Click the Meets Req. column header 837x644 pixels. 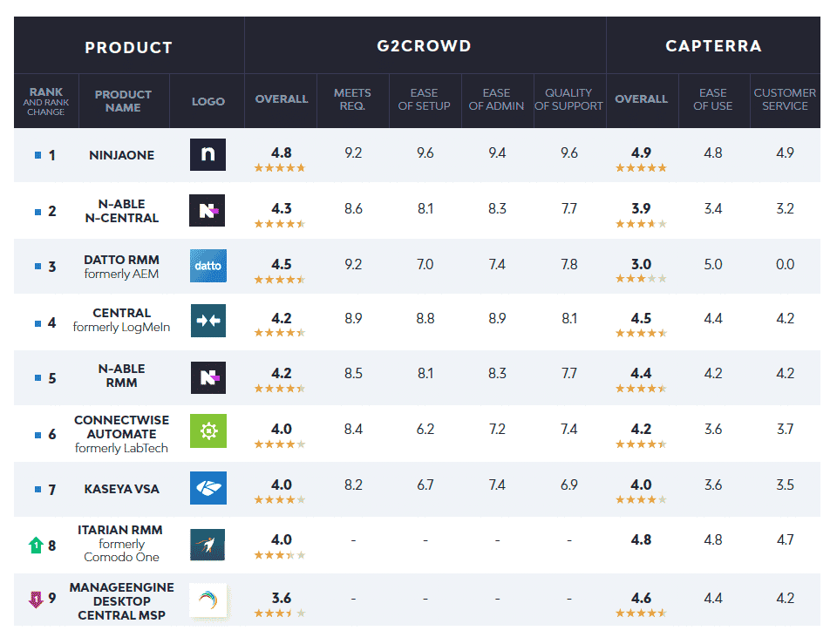(352, 99)
